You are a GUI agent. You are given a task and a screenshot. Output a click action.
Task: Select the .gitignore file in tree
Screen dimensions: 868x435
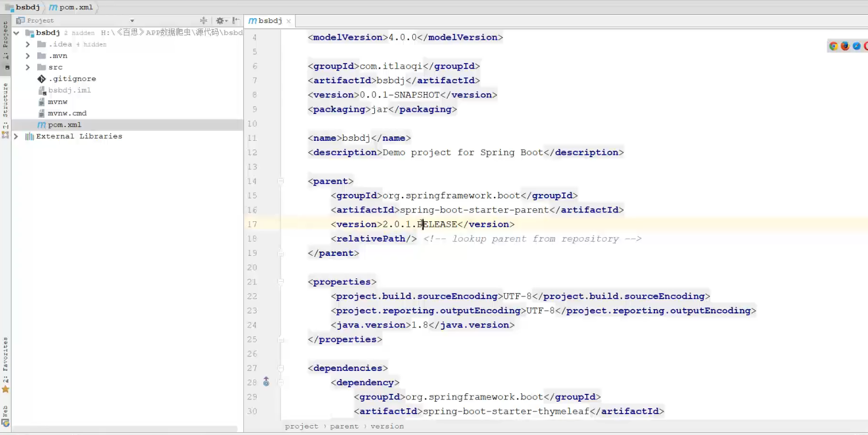(x=127, y=79)
